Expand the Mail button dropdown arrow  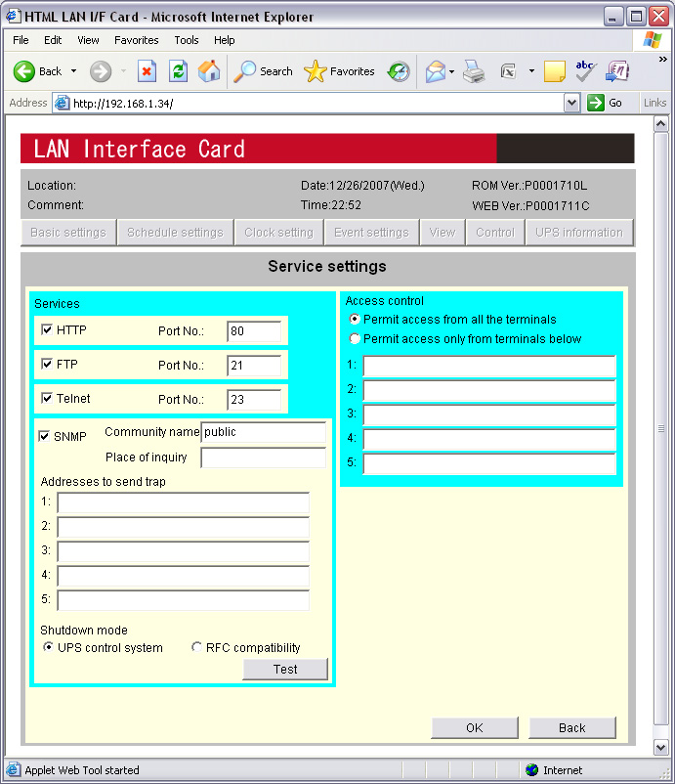(x=451, y=71)
